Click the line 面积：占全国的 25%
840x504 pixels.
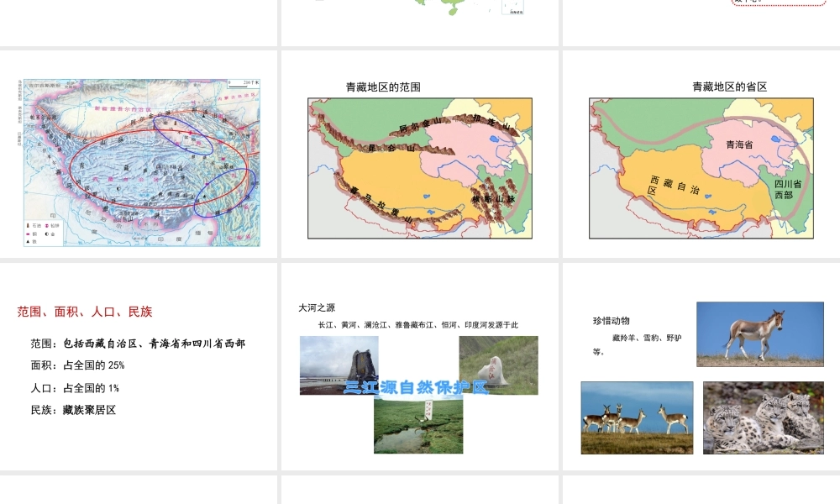pos(77,365)
